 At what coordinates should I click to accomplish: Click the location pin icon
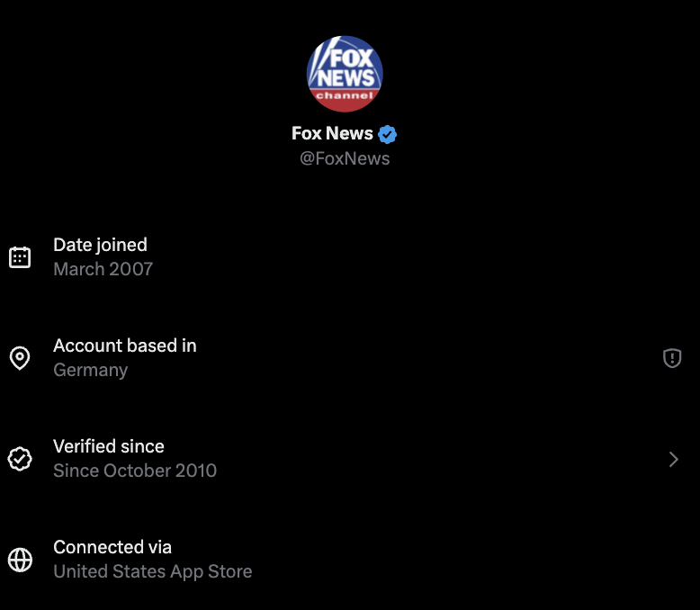(x=20, y=358)
